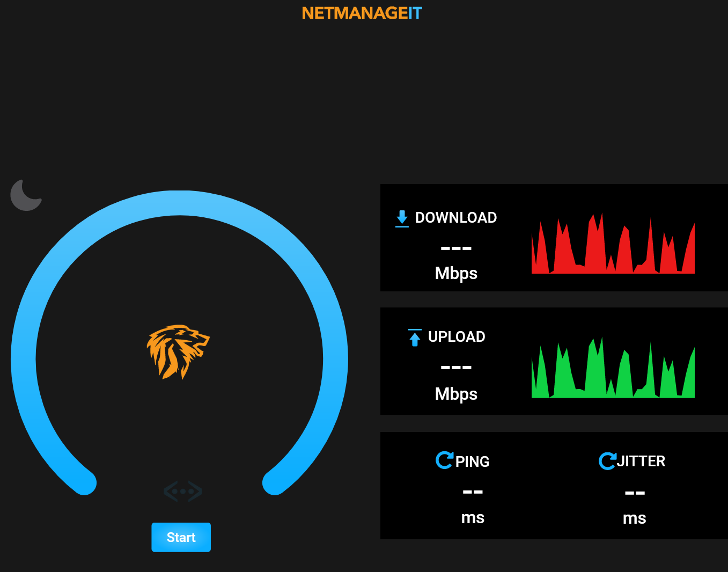Screen dimensions: 728x572
Task: Click the JITTER label
Action: 641,461
